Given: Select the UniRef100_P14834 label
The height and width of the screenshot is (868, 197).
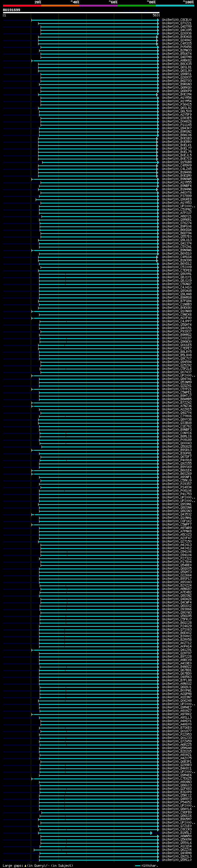Looking at the screenshot, I should pyautogui.click(x=177, y=487).
